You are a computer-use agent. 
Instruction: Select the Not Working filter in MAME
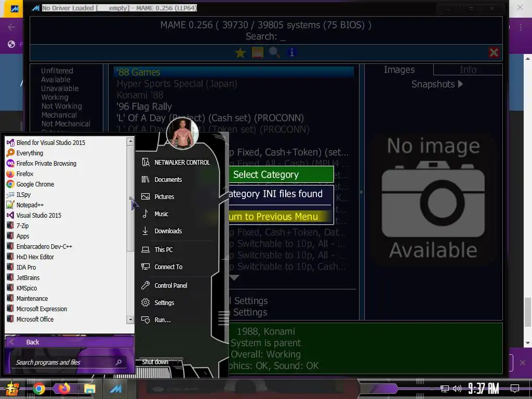tap(61, 106)
